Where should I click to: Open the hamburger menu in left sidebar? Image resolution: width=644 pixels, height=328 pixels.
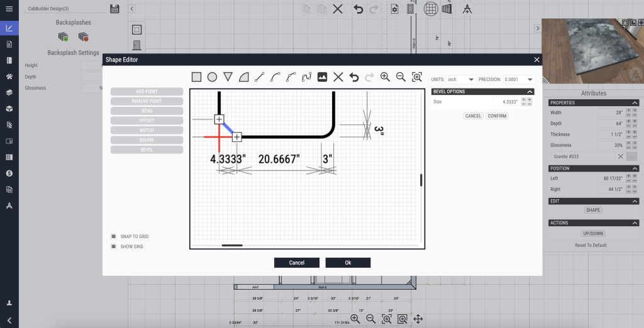[x=9, y=9]
